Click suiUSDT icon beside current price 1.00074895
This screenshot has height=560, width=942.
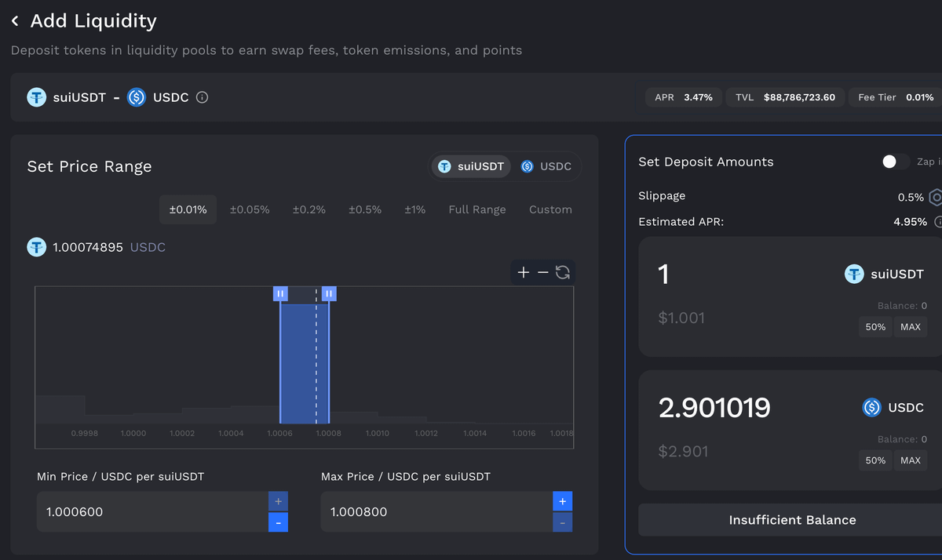point(37,247)
